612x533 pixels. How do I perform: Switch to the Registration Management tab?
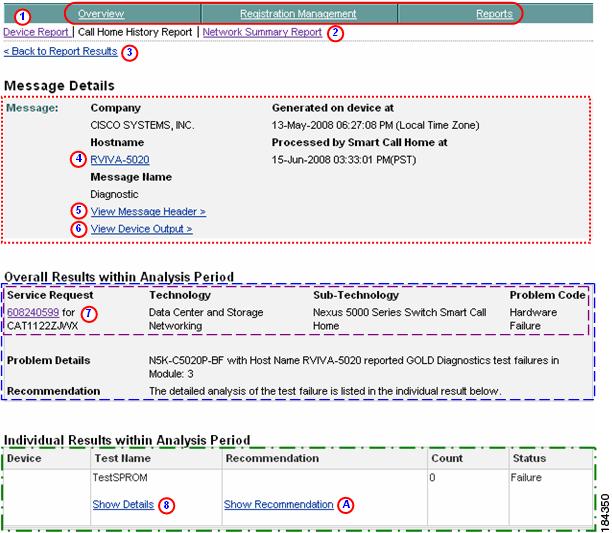pos(298,14)
